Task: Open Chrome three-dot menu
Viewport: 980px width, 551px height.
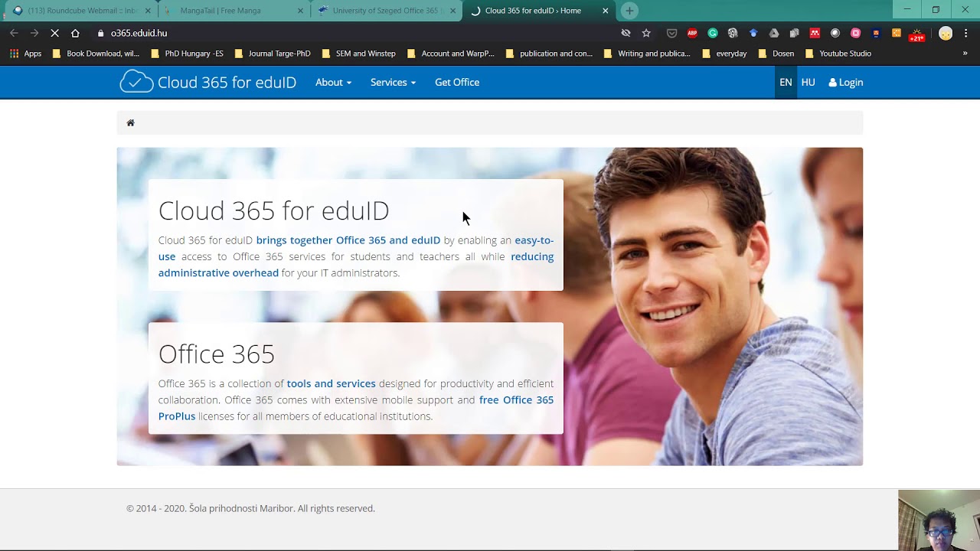Action: pos(966,33)
